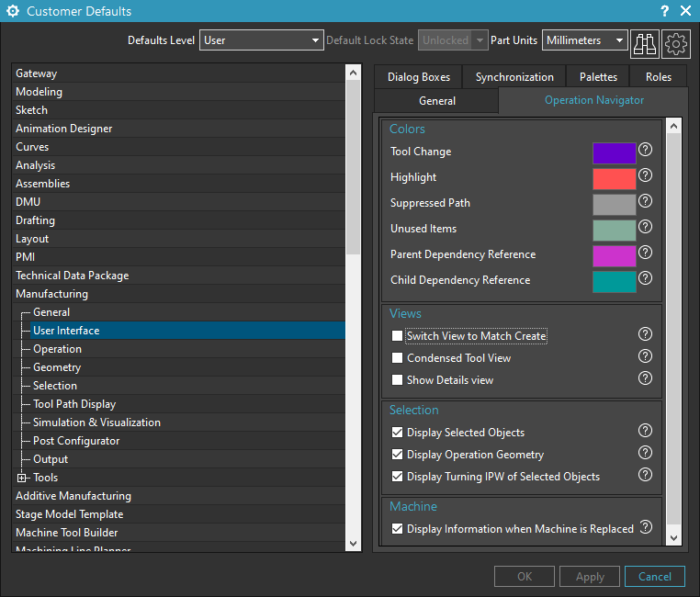Click the Cancel button
The height and width of the screenshot is (597, 700).
[654, 577]
